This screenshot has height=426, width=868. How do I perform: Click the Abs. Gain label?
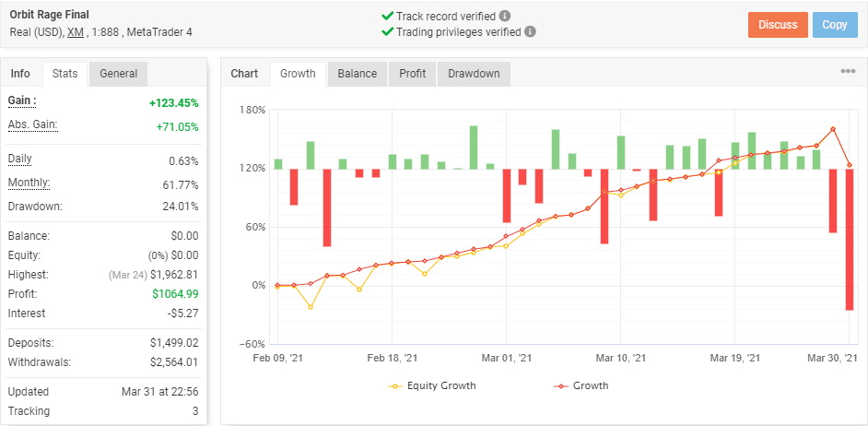33,125
